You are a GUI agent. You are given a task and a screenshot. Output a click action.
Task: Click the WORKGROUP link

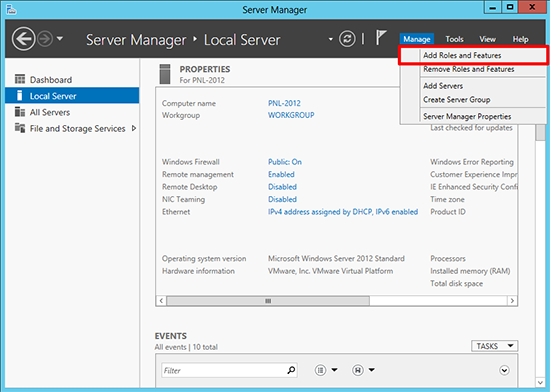pyautogui.click(x=291, y=115)
